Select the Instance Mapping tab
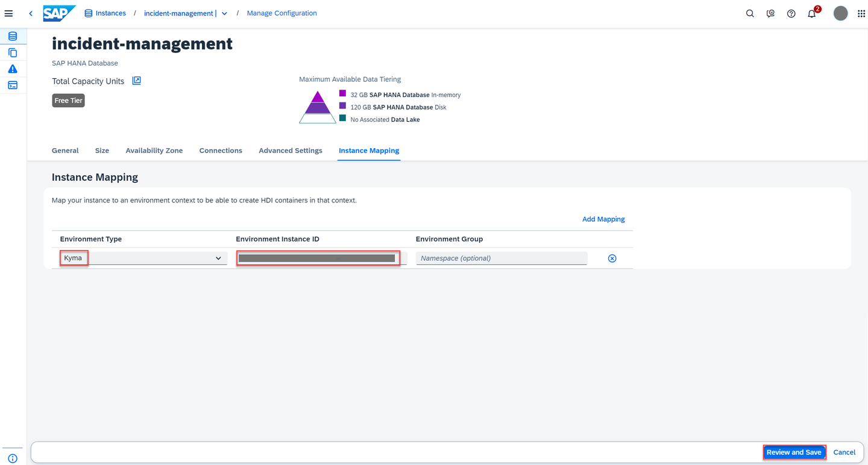The height and width of the screenshot is (465, 868). click(x=369, y=151)
